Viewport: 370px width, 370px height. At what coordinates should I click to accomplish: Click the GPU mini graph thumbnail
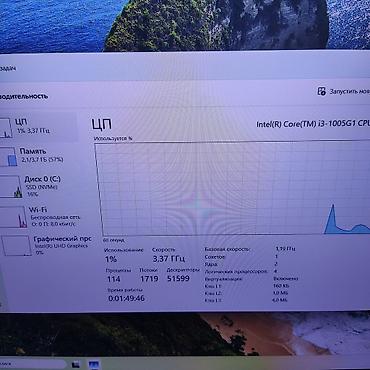click(x=17, y=246)
